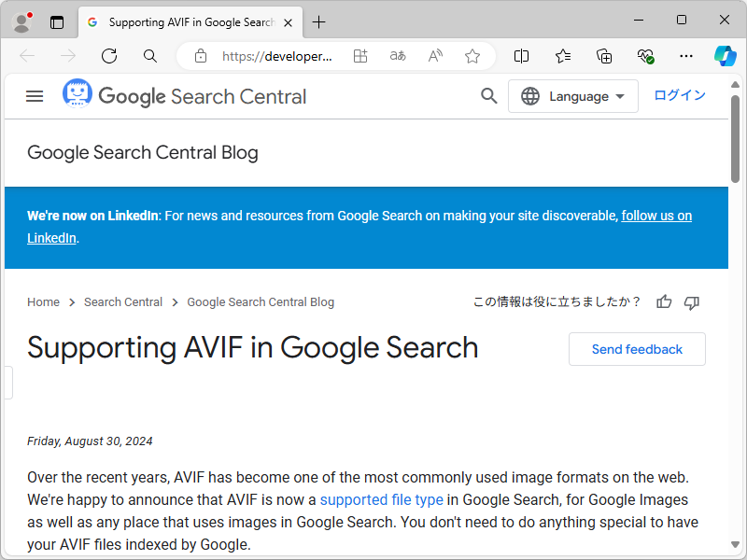
Task: Click the Send feedback button
Action: [x=636, y=348]
